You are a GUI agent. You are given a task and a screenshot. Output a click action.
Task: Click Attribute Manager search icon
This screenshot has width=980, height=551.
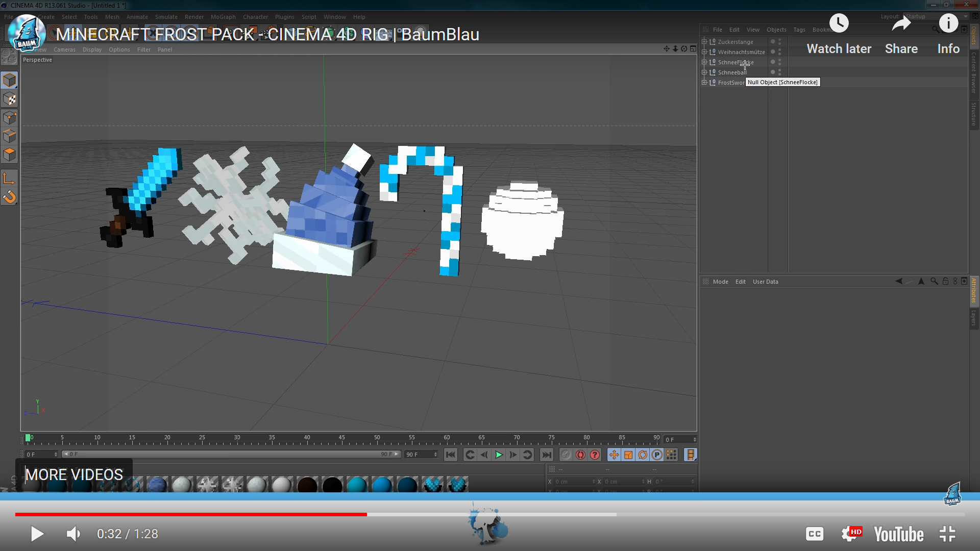[x=934, y=281]
